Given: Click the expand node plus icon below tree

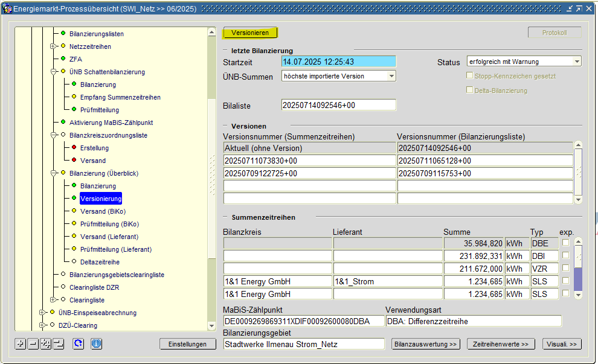Looking at the screenshot, I should point(21,343).
